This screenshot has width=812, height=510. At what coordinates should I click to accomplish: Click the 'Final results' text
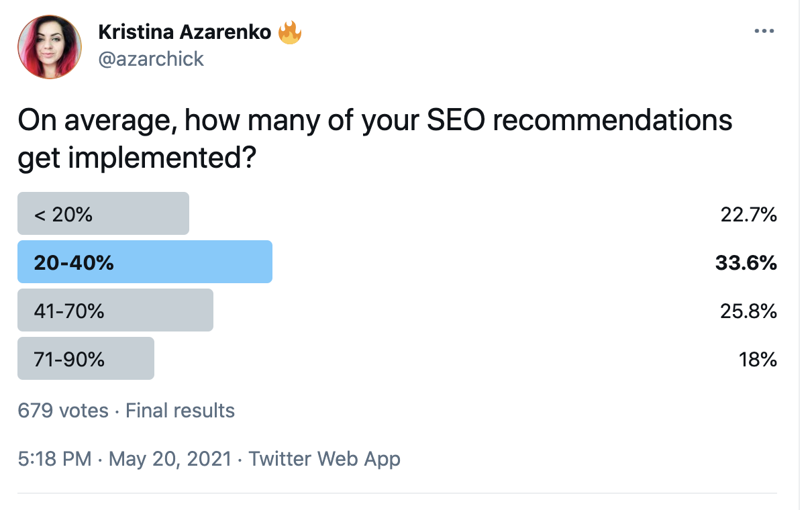tap(180, 411)
